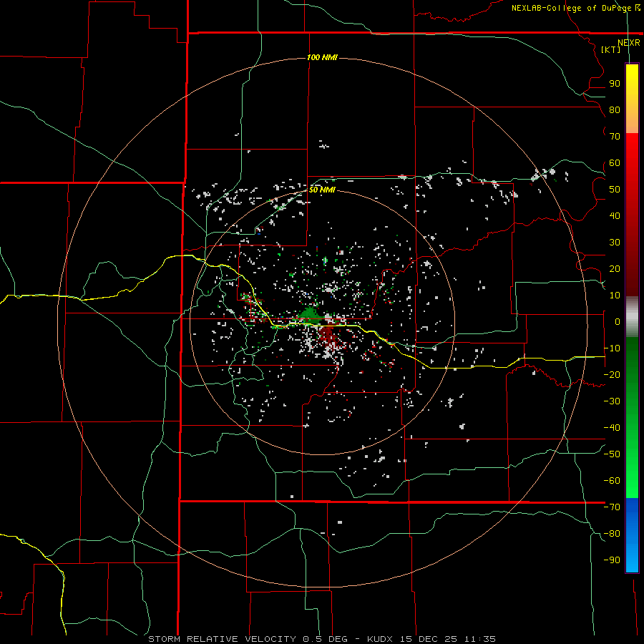Select the blue bottom segment of velocity scale
The width and height of the screenshot is (644, 644).
(632, 535)
